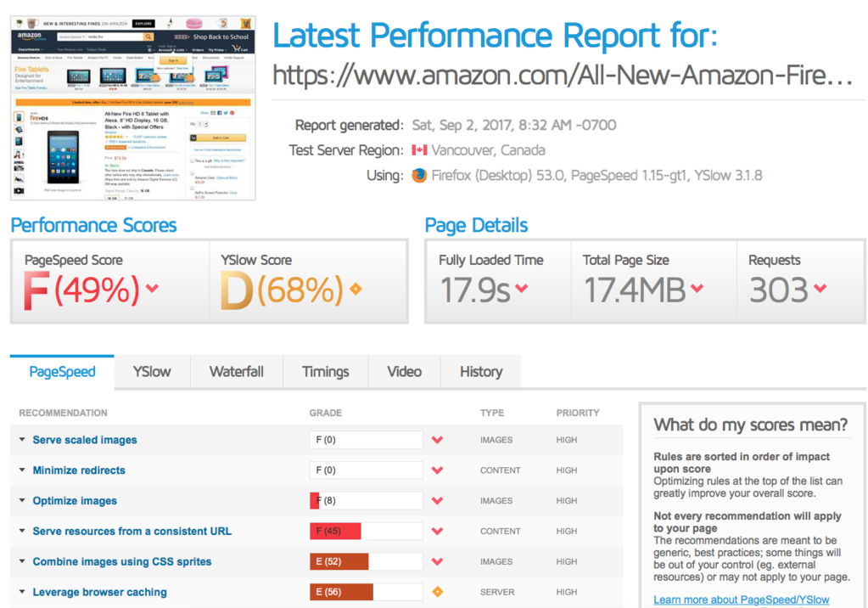Screen dimensions: 868x608
Task: Expand Combine images using CSS sprites triangle
Action: 22,561
